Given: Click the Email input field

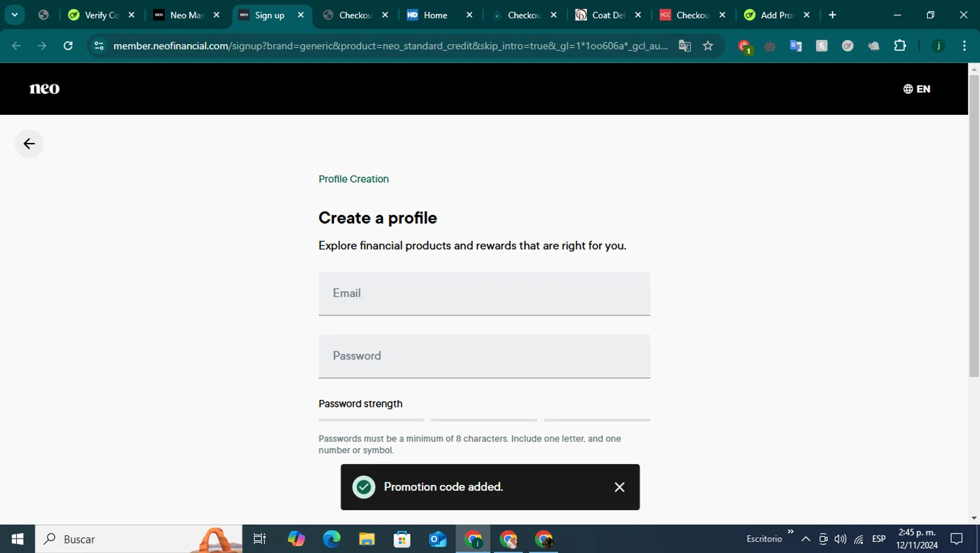Looking at the screenshot, I should (484, 293).
